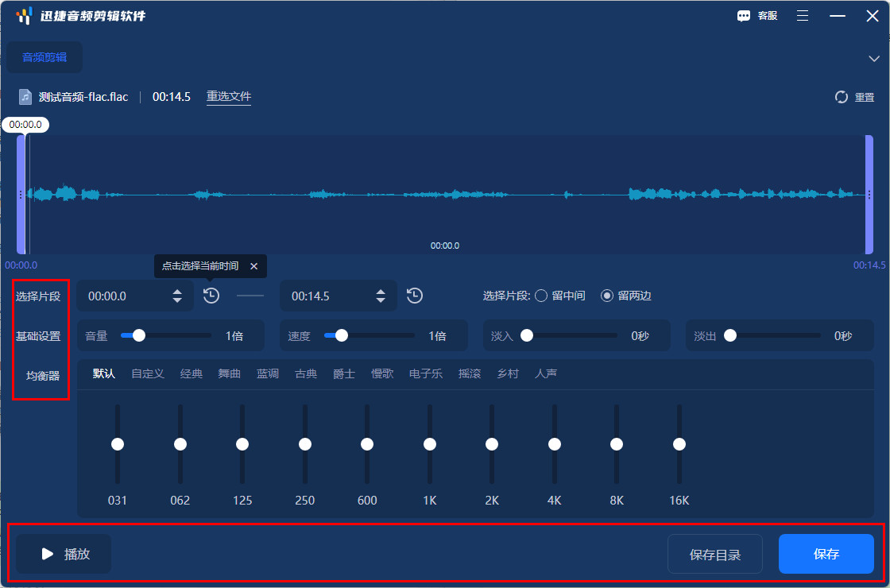
Task: Increase end time 00:14.5 with up arrow
Action: click(381, 292)
